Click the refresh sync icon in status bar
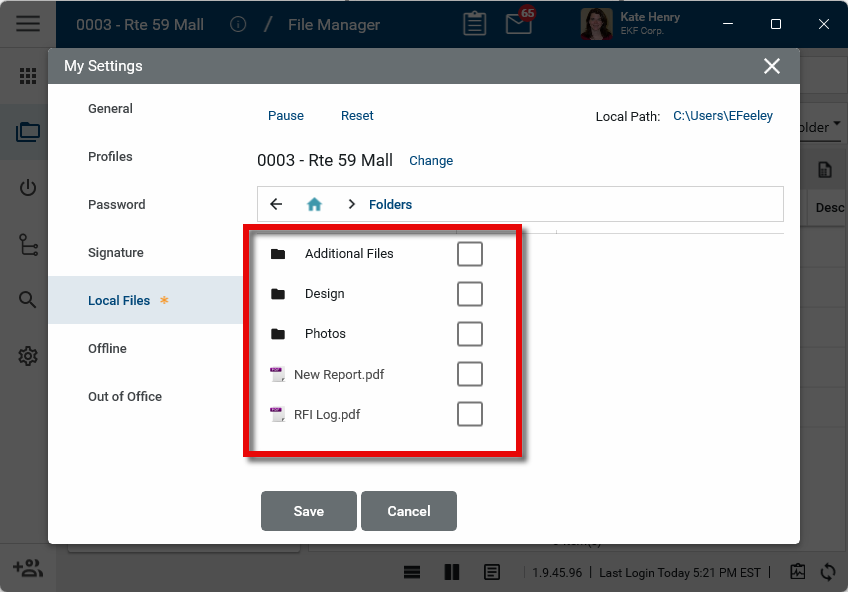 828,572
